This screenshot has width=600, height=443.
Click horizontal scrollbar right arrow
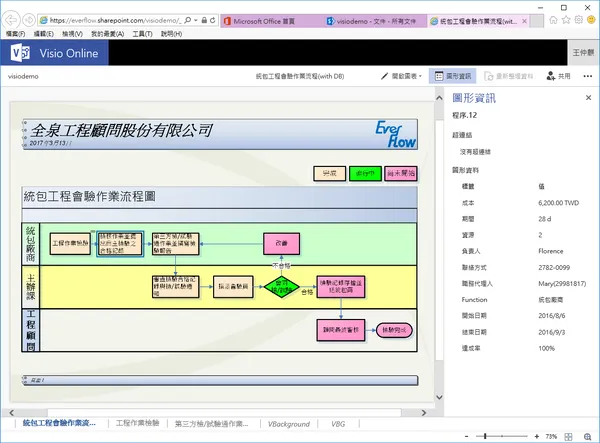[x=424, y=412]
